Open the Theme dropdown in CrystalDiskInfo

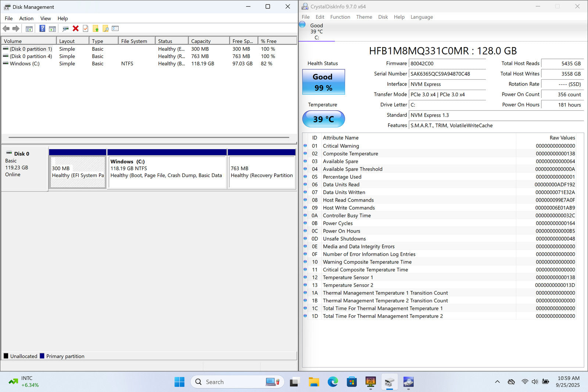coord(364,17)
